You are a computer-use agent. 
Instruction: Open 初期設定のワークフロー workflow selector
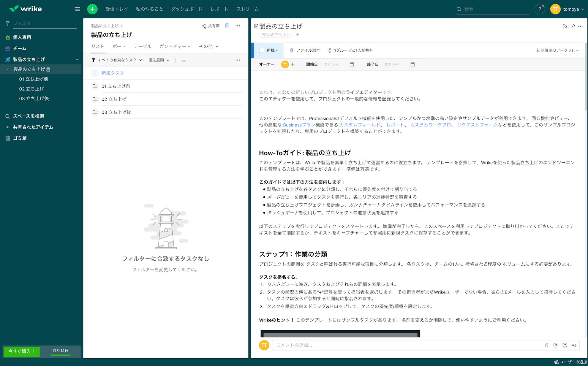pyautogui.click(x=558, y=50)
